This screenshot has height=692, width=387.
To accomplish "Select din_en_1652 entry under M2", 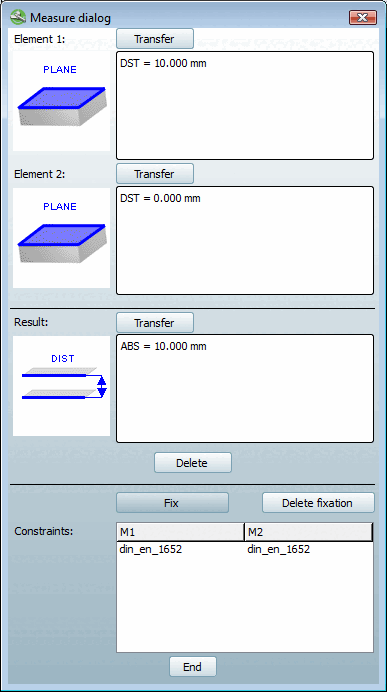I will (278, 549).
